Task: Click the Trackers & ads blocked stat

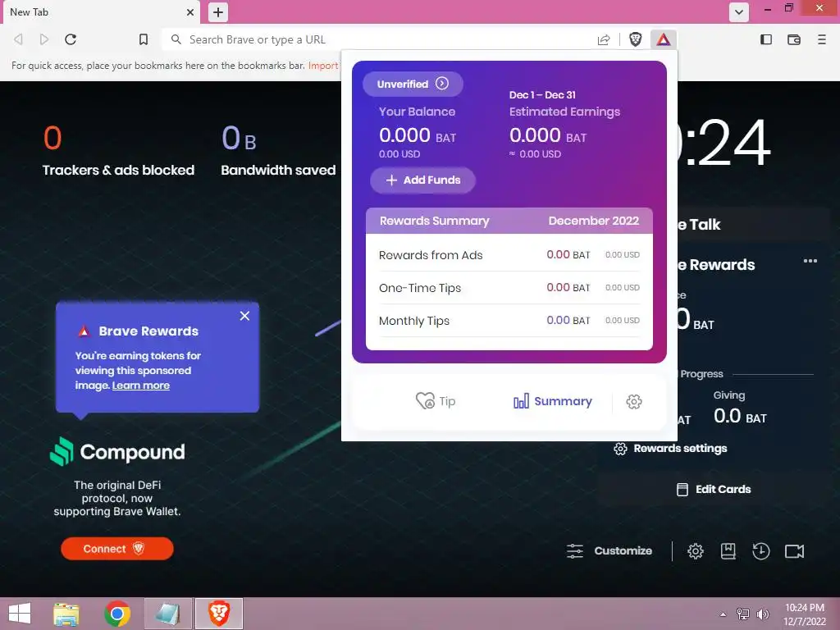Action: coord(118,151)
